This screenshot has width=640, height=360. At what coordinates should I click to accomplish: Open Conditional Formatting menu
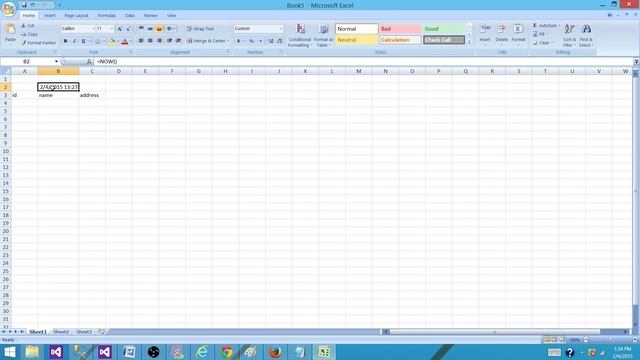tap(300, 36)
